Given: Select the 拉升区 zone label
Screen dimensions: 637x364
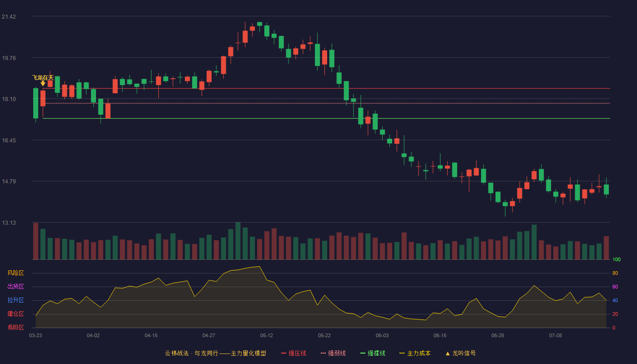Looking at the screenshot, I should [x=15, y=300].
